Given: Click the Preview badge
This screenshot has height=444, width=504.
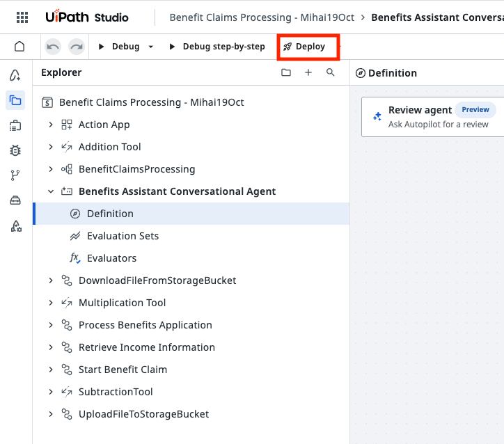Looking at the screenshot, I should tap(475, 110).
